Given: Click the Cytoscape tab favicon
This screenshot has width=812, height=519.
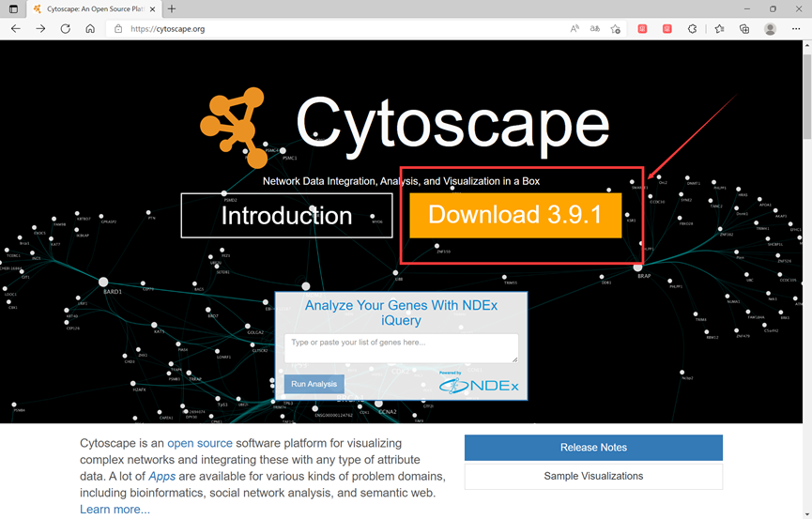Looking at the screenshot, I should pyautogui.click(x=38, y=8).
